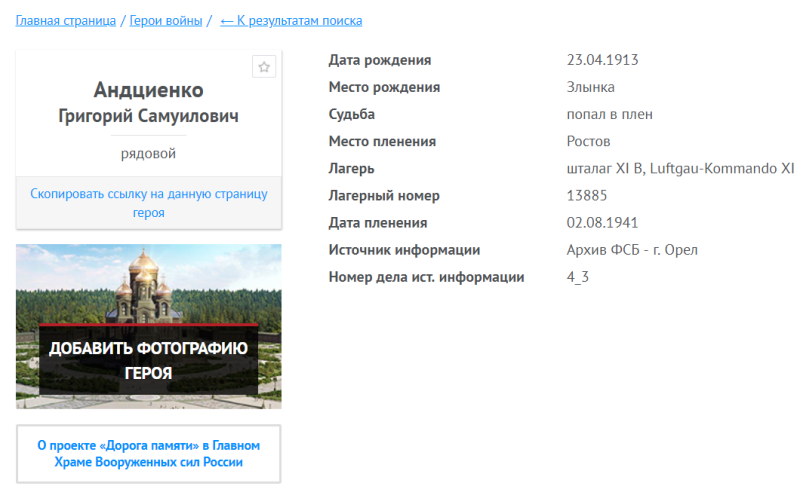Click the source Архив ФСБ - г. Орел
The width and height of the screenshot is (800, 489).
point(632,250)
